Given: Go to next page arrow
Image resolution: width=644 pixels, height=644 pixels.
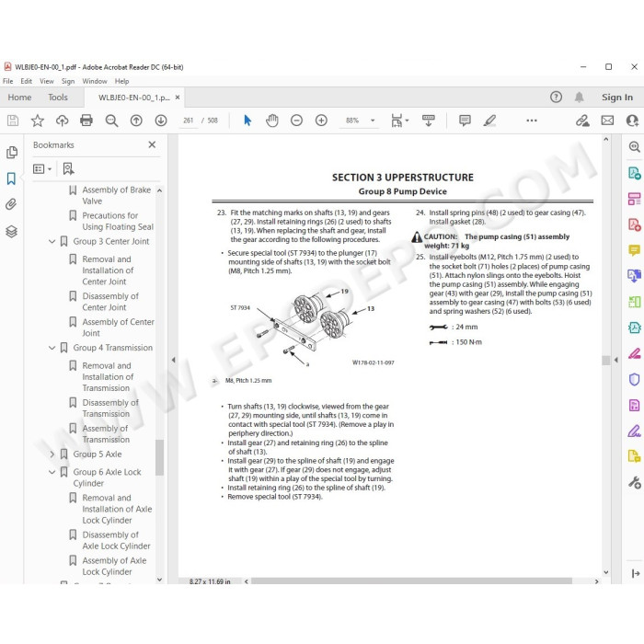Looking at the screenshot, I should pyautogui.click(x=161, y=121).
